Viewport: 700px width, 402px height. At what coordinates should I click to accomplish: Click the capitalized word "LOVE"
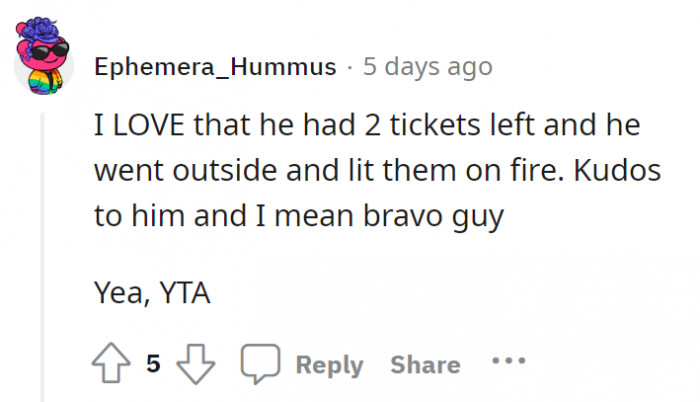point(162,128)
